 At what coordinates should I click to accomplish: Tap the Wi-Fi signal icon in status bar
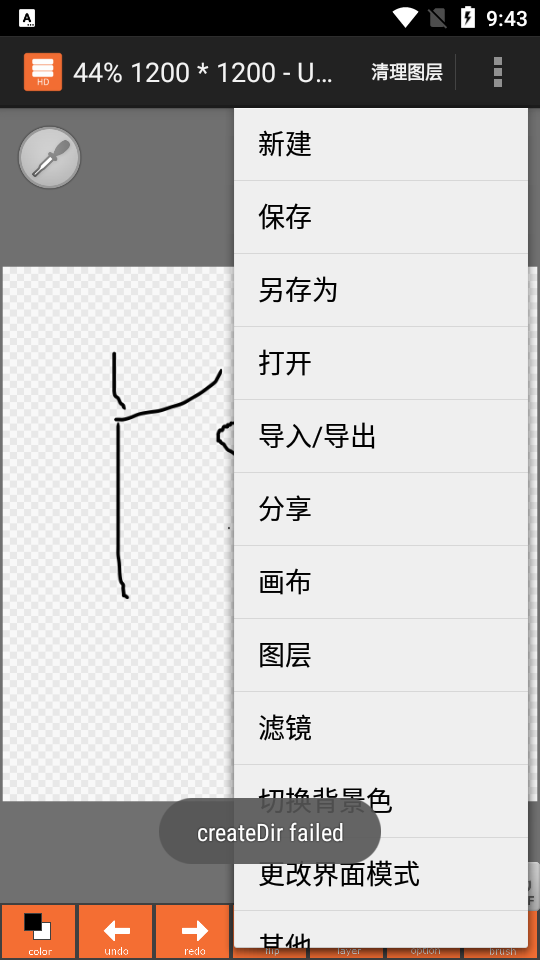coord(405,18)
